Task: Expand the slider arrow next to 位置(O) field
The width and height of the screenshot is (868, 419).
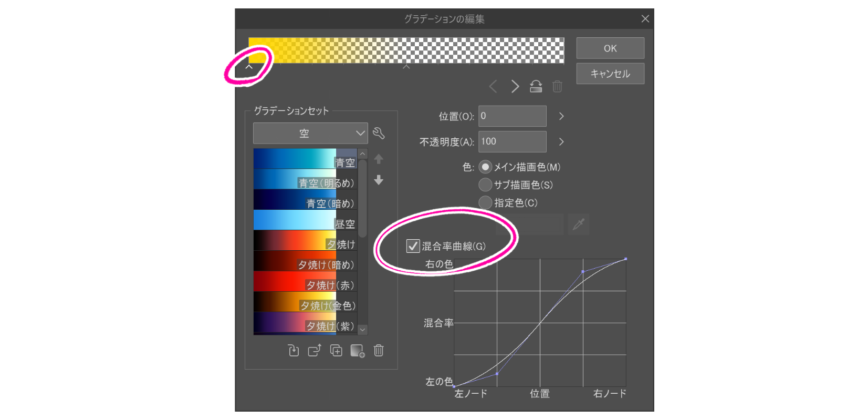Action: coord(561,116)
